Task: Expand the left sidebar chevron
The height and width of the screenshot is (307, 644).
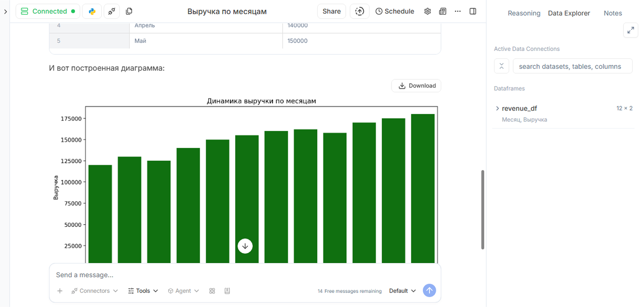Action: click(x=5, y=12)
